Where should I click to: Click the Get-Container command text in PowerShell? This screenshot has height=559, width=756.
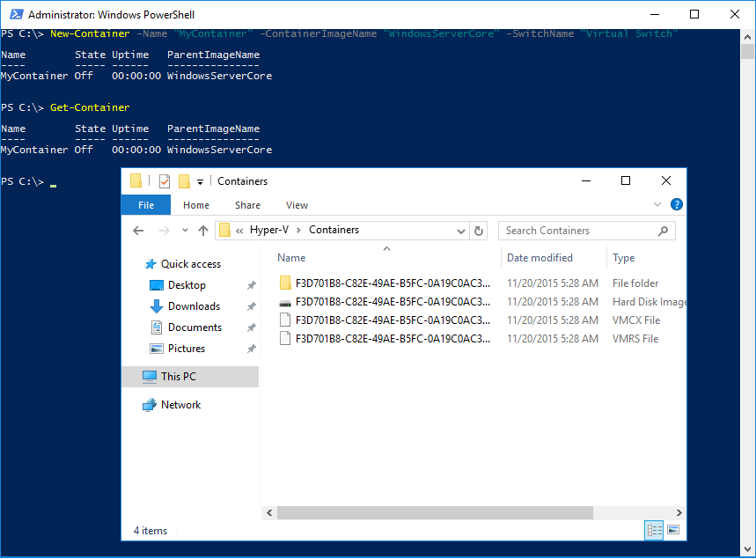tap(90, 107)
